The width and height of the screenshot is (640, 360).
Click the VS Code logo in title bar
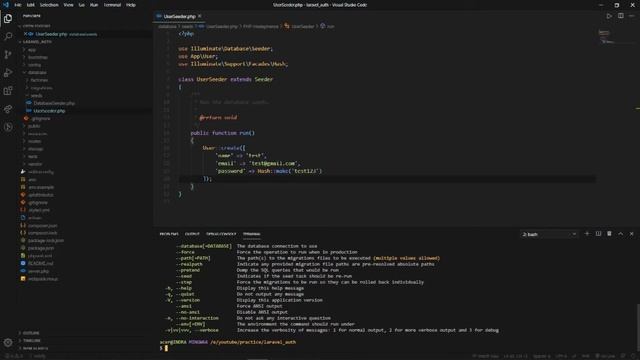click(x=6, y=5)
